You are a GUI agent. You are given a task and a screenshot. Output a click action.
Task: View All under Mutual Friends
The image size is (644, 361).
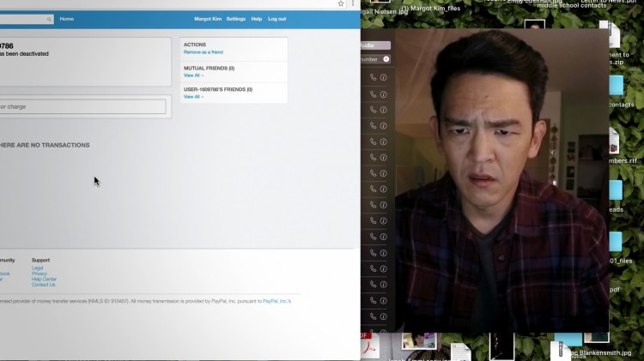[193, 75]
